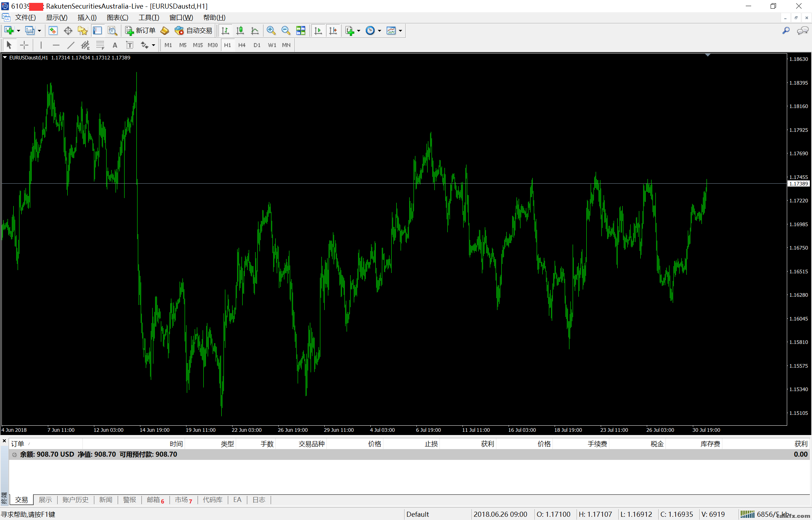The width and height of the screenshot is (812, 520).
Task: Switch to the 邮箱 tab
Action: pos(155,500)
